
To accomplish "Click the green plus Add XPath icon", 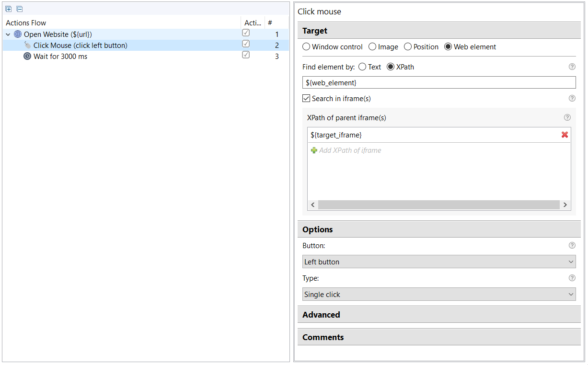I will (314, 150).
